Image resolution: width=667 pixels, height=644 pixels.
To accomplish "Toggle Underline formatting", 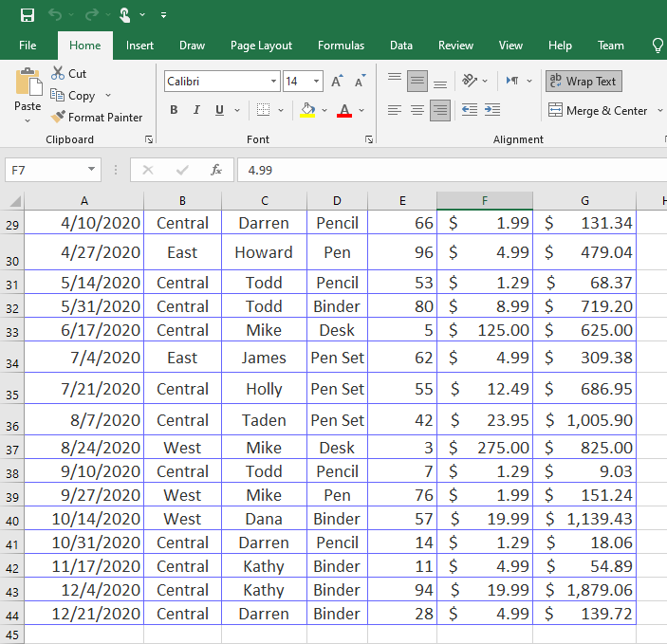I will [219, 110].
